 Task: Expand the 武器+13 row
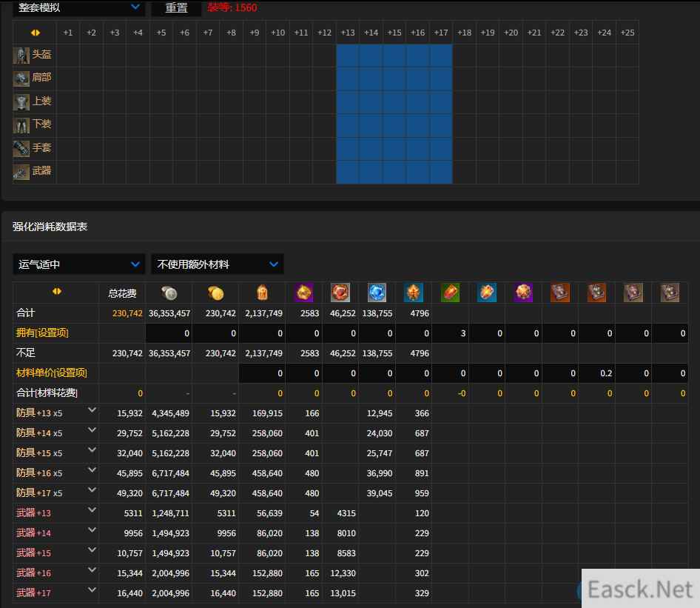(92, 510)
